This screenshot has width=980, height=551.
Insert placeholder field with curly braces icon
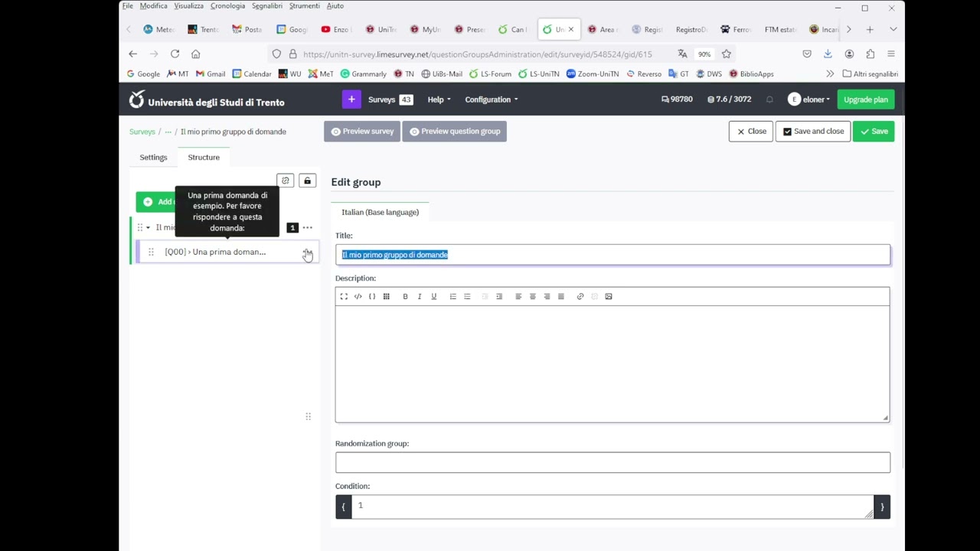(372, 296)
